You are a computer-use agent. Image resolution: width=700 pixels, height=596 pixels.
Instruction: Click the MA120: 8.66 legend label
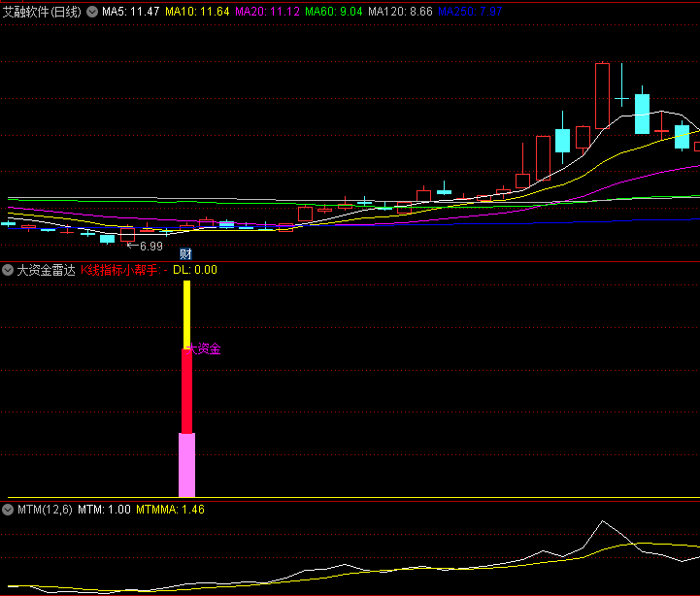click(x=400, y=12)
